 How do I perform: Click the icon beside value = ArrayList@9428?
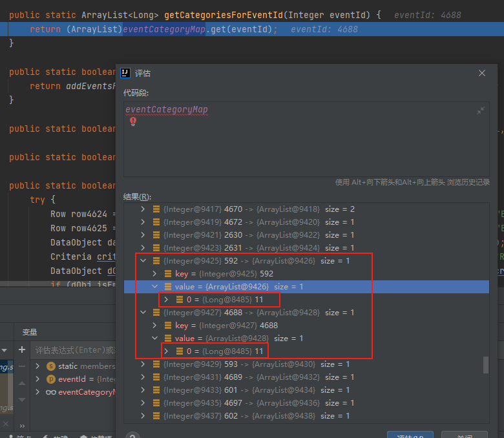pos(168,339)
